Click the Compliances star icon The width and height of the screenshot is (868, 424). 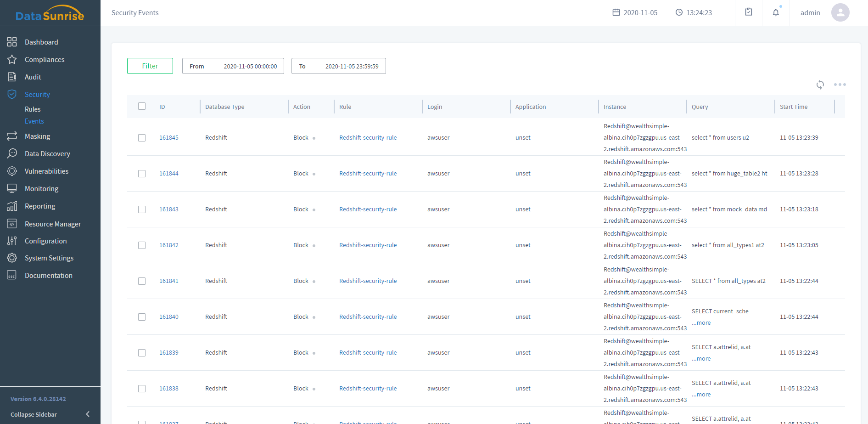tap(12, 60)
